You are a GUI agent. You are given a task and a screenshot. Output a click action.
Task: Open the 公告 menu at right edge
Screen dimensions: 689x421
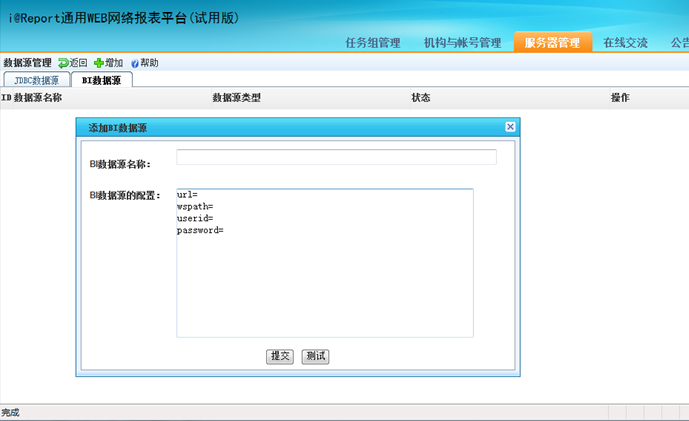678,42
